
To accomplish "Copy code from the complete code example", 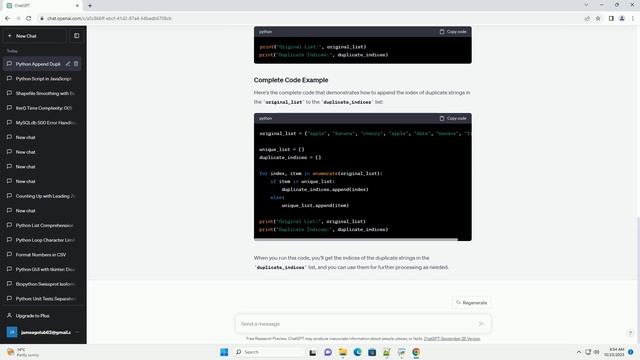I will coord(453,118).
